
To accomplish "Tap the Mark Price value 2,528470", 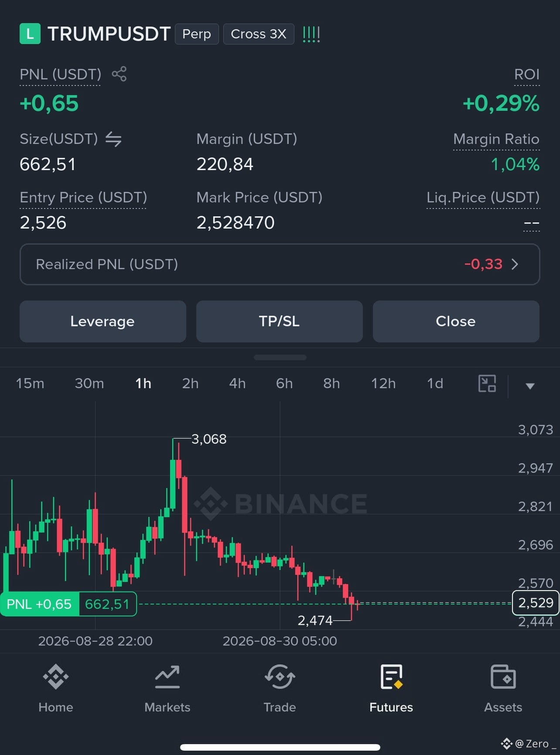I will pos(236,223).
